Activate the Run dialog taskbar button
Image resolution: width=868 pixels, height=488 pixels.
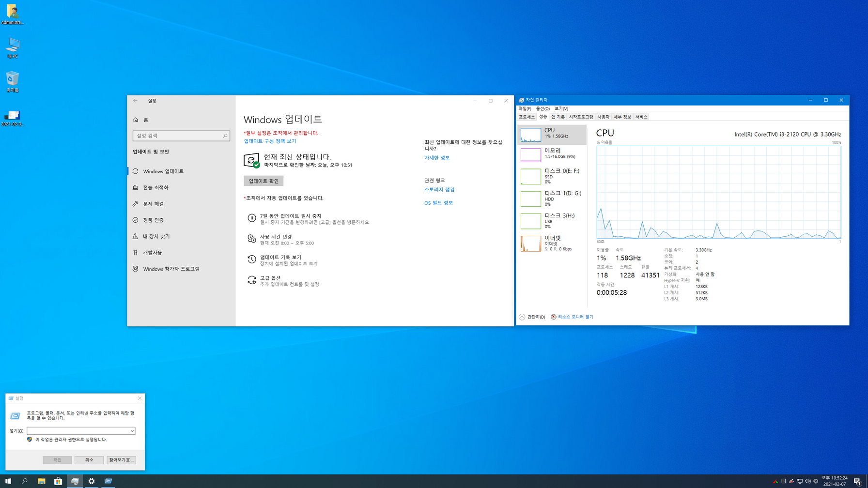click(x=108, y=481)
